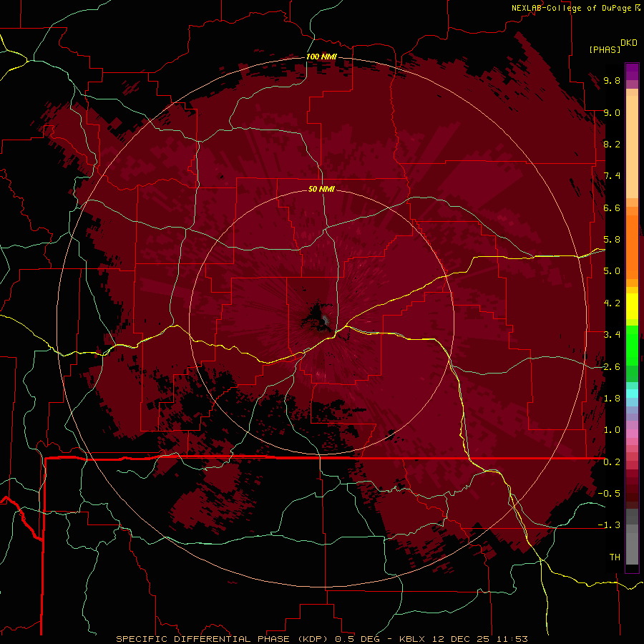Click the 1.0 color scale value

[x=612, y=430]
